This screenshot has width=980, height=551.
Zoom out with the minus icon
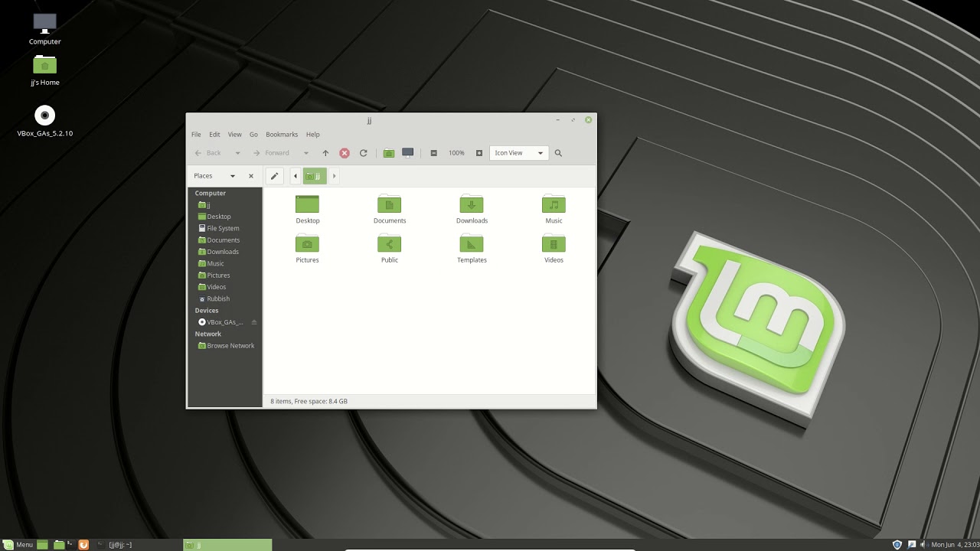coord(434,153)
